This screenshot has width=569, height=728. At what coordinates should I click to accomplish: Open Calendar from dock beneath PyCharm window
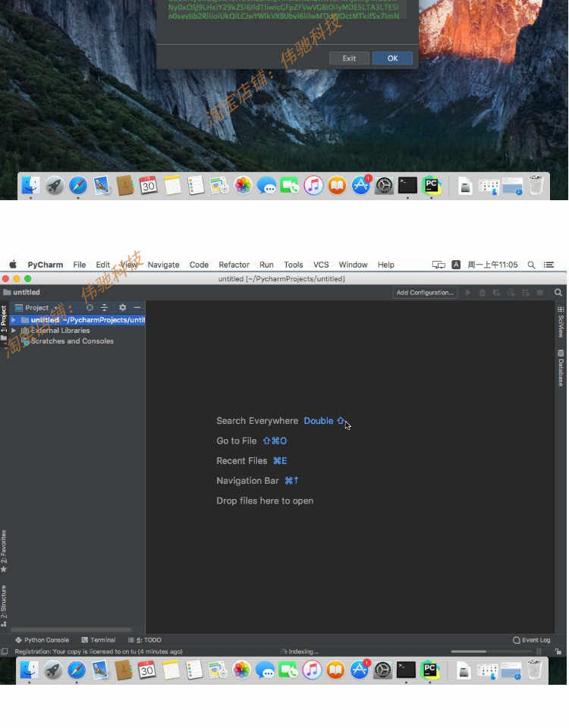[x=146, y=670]
